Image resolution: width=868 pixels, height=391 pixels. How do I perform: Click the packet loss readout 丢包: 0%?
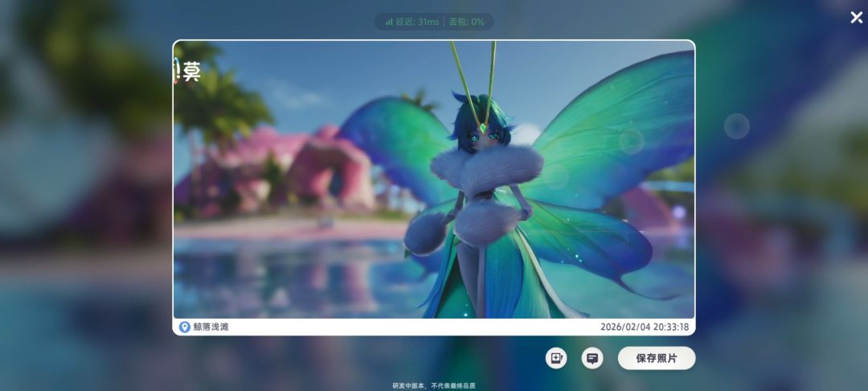tap(467, 22)
